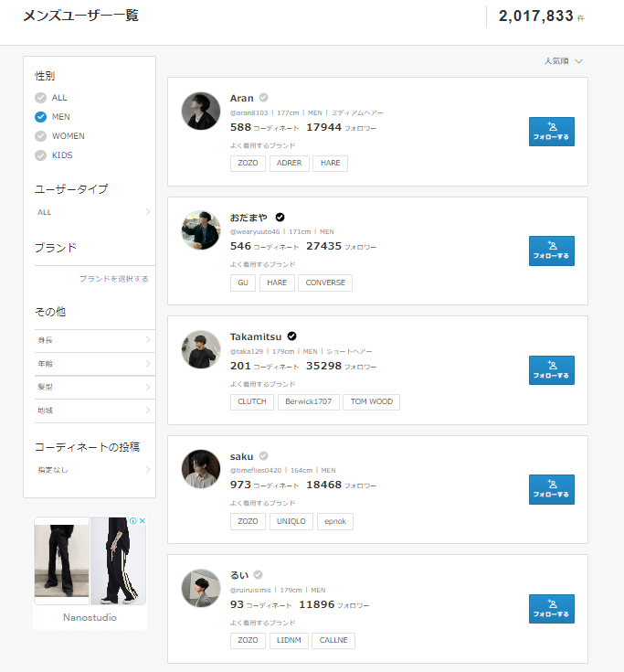
Task: Click the Takamitsu user name
Action: pyautogui.click(x=256, y=336)
